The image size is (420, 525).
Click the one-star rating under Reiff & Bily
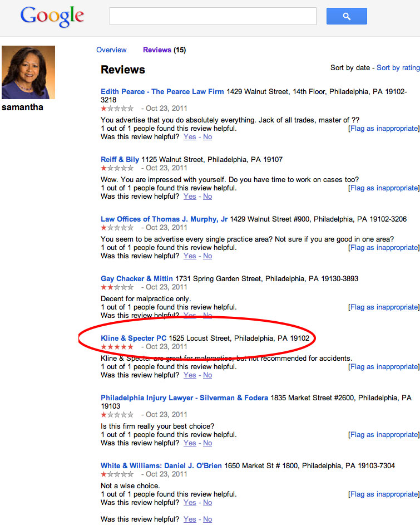coord(117,168)
